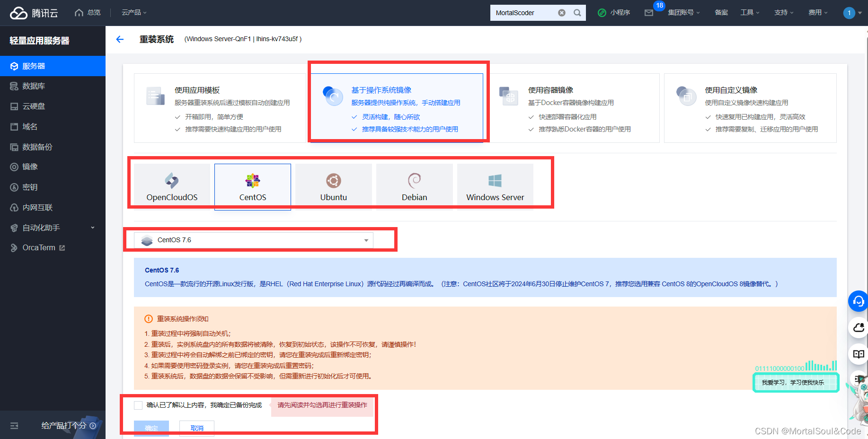The width and height of the screenshot is (868, 439).
Task: Open the 小程序 mini program
Action: click(x=614, y=13)
